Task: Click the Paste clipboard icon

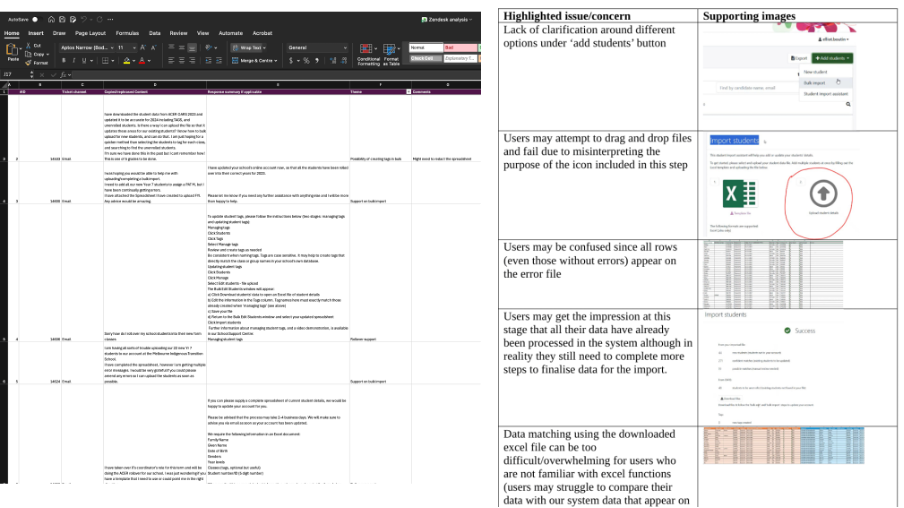Action: pyautogui.click(x=12, y=51)
